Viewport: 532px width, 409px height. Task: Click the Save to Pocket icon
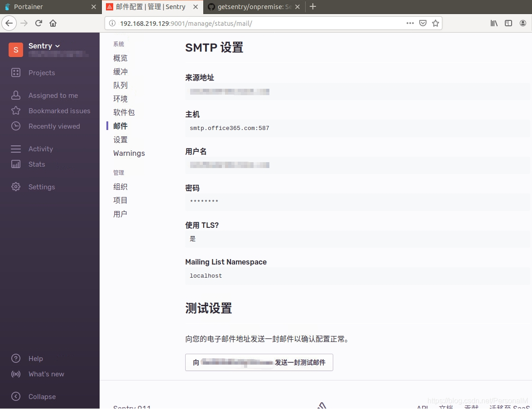(423, 23)
